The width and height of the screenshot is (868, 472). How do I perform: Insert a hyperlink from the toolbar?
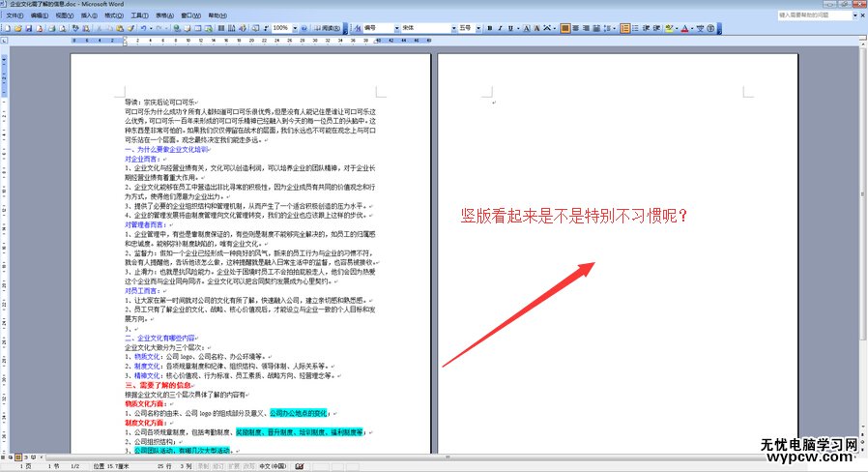(x=176, y=28)
